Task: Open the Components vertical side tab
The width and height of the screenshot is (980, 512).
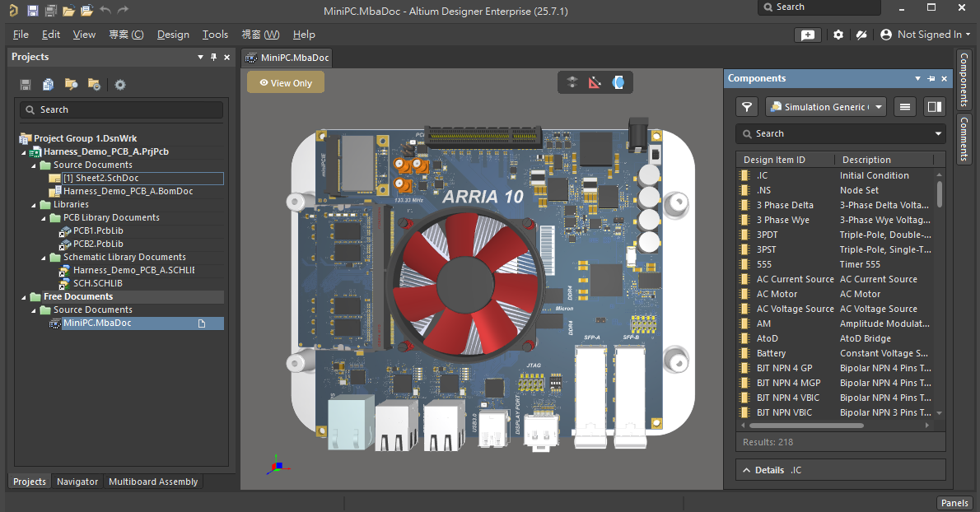Action: [x=964, y=80]
